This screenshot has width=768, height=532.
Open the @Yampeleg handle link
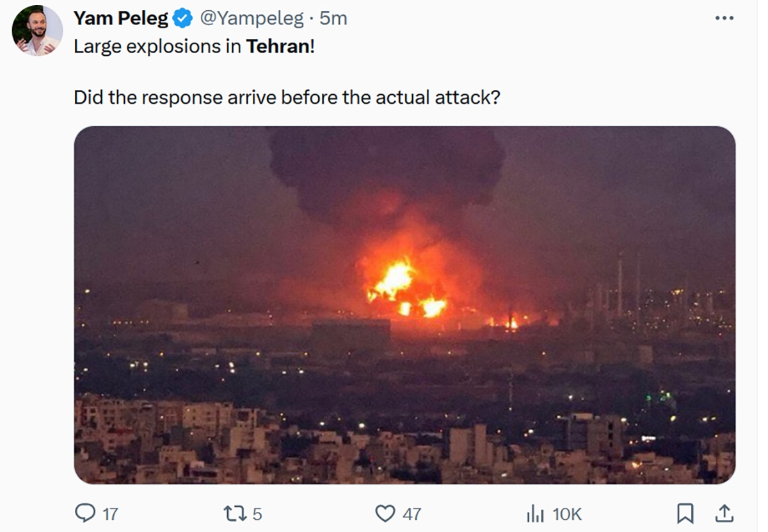[252, 19]
